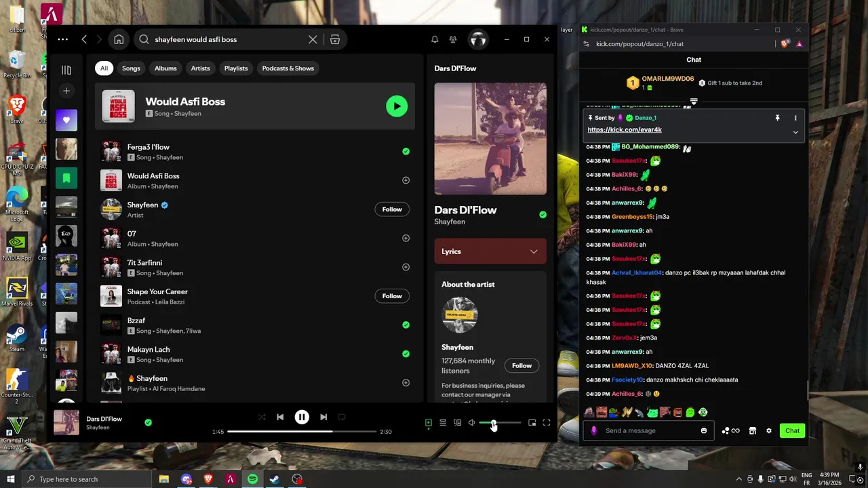This screenshot has height=488, width=868.
Task: Toggle liked check in now-playing bar
Action: pyautogui.click(x=148, y=422)
